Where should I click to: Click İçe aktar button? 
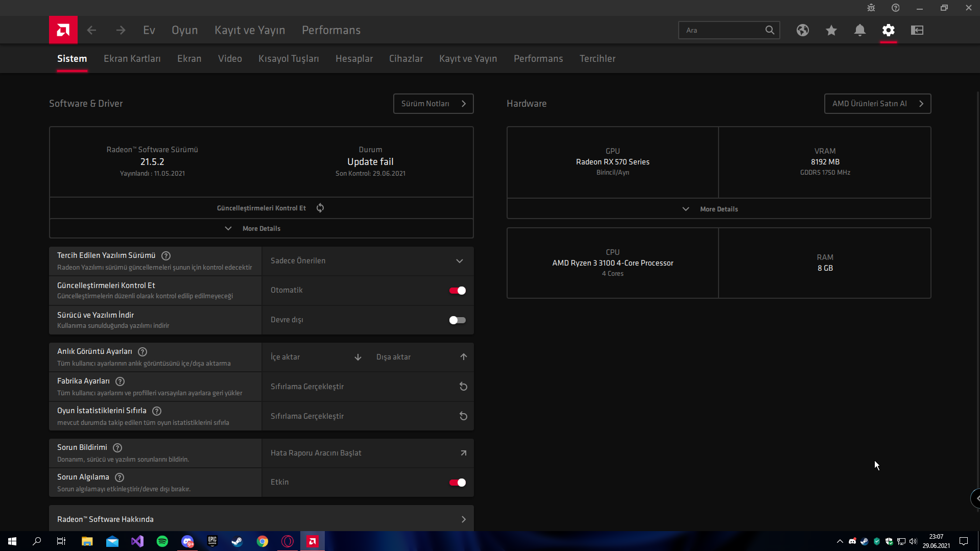(315, 357)
